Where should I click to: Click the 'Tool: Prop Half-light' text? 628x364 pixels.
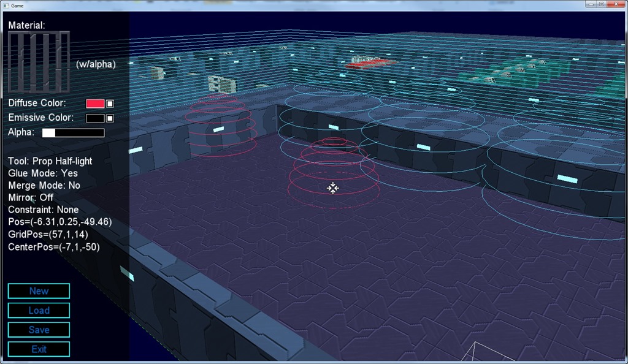click(x=50, y=161)
